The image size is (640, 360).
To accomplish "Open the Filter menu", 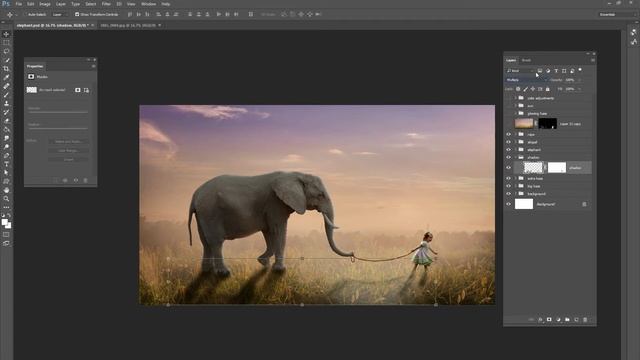I will (106, 4).
